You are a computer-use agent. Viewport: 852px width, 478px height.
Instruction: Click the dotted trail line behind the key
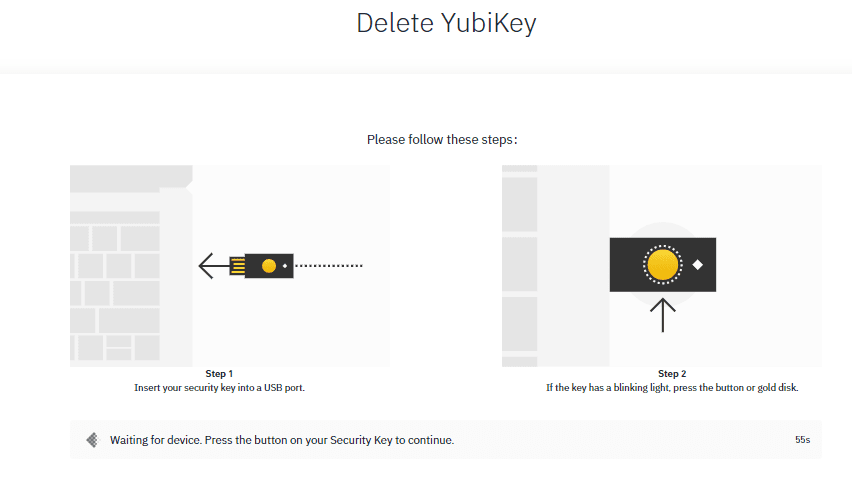329,266
